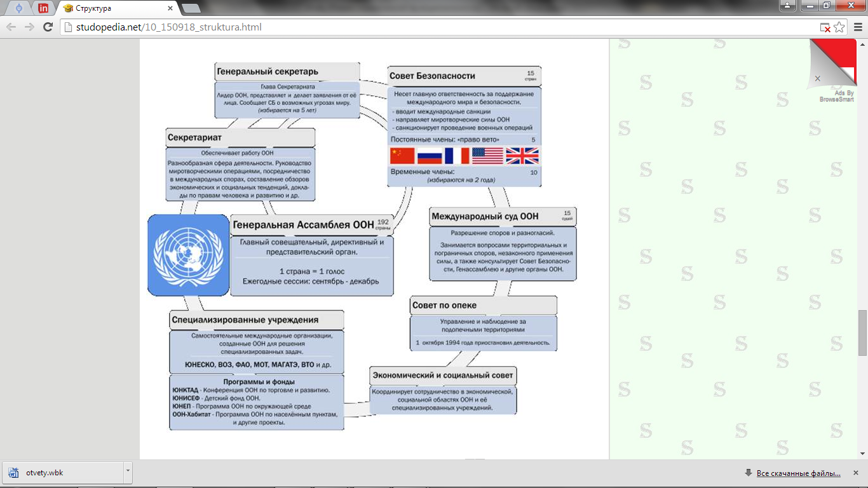Click the Экономический и социальный совет heading
The width and height of the screenshot is (868, 488).
pyautogui.click(x=442, y=375)
